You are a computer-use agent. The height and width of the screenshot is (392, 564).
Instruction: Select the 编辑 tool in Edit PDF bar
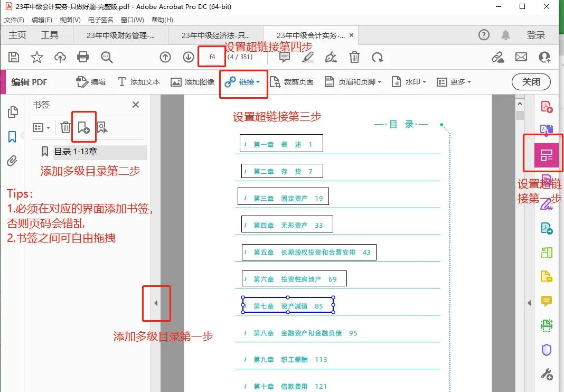(91, 82)
